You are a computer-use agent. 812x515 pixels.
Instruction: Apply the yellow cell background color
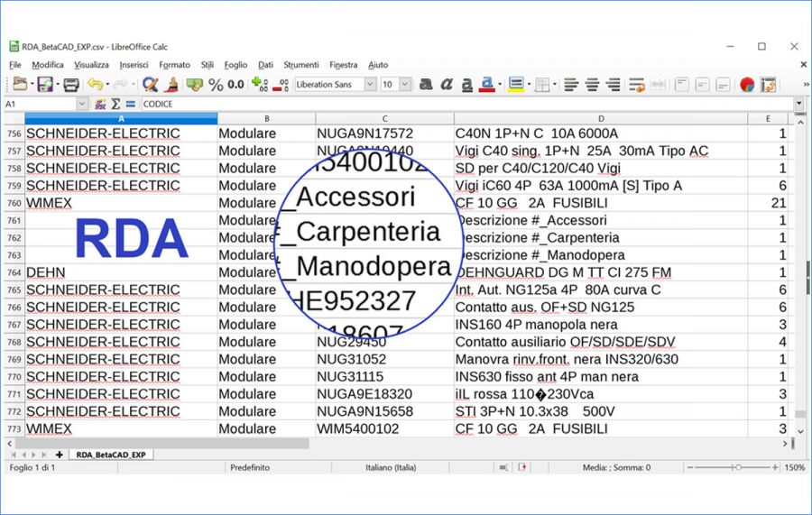[x=516, y=85]
